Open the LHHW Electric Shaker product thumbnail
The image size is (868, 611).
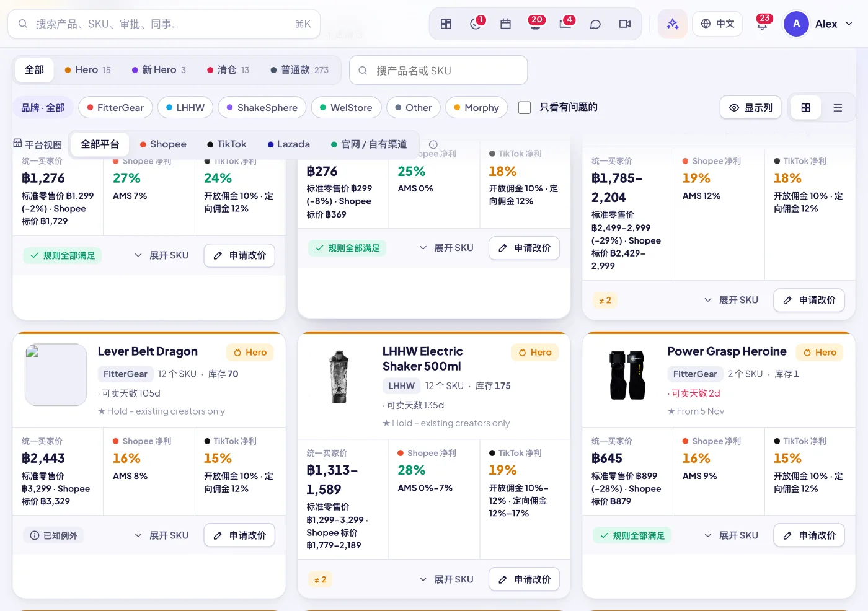[x=339, y=377]
